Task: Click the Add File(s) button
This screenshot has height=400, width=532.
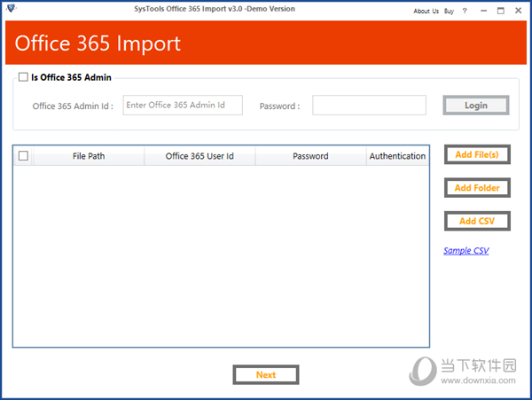Action: pyautogui.click(x=477, y=154)
